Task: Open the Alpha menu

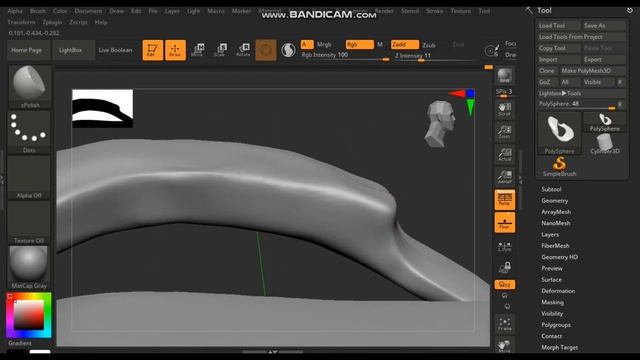Action: point(15,11)
